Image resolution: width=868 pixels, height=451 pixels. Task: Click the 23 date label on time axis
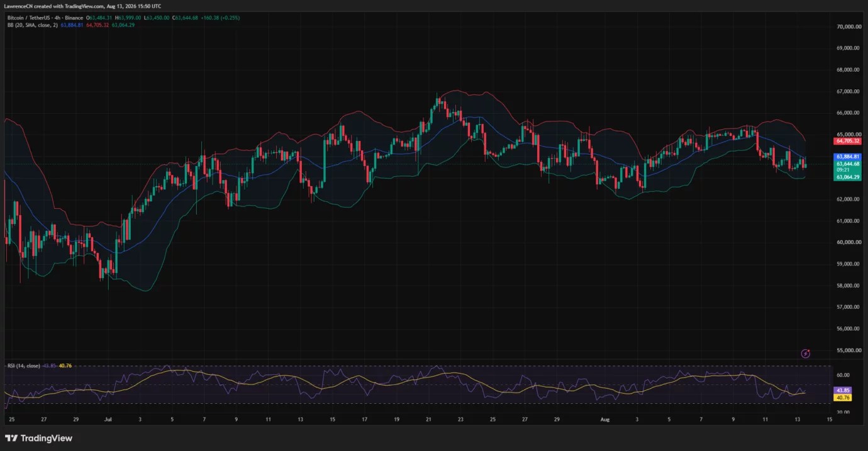click(x=460, y=418)
